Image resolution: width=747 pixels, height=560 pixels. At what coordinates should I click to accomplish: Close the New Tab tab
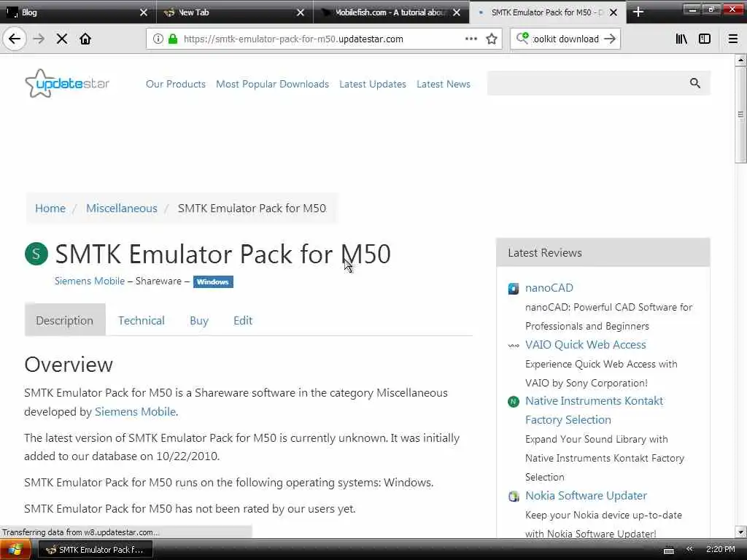point(300,12)
